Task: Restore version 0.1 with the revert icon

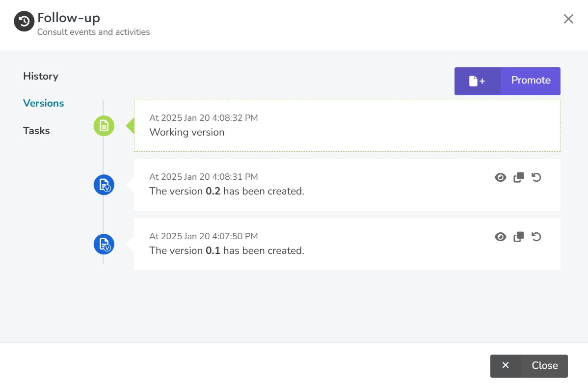Action: pos(536,236)
